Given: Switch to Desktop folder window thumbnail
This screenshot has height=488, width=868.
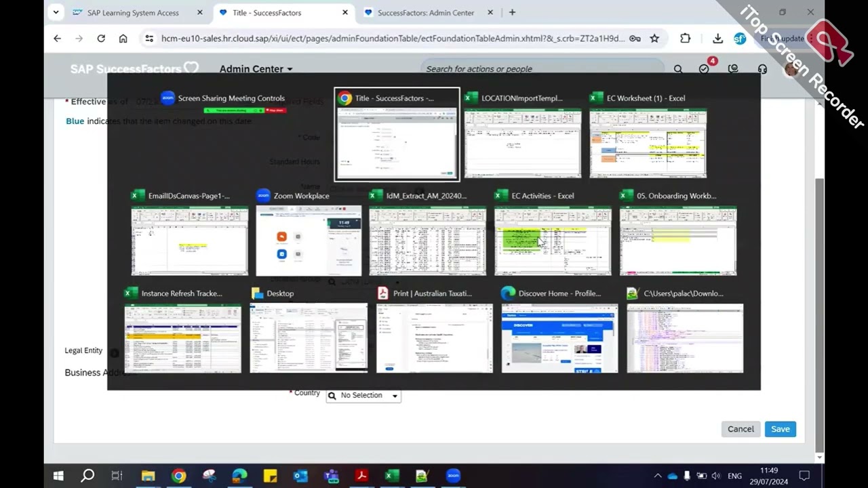Looking at the screenshot, I should click(x=309, y=330).
